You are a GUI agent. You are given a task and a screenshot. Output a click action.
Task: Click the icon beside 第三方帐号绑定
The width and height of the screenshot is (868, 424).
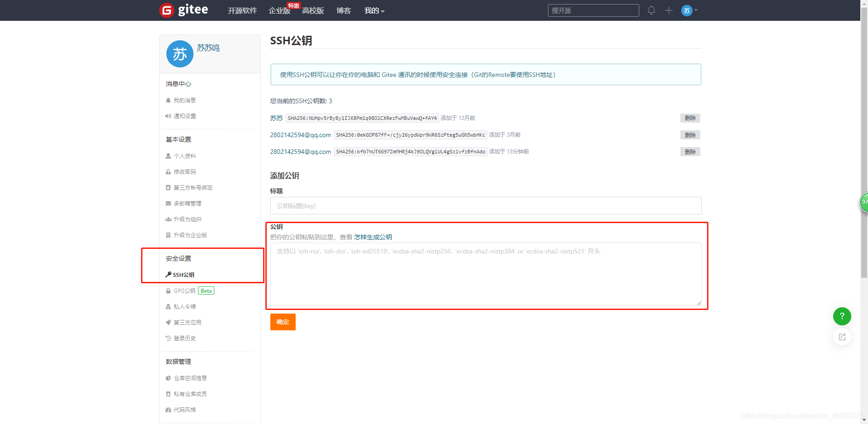point(168,187)
